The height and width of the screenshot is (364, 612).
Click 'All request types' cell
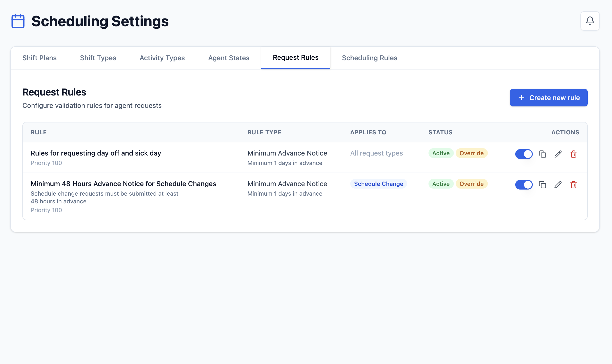[376, 153]
